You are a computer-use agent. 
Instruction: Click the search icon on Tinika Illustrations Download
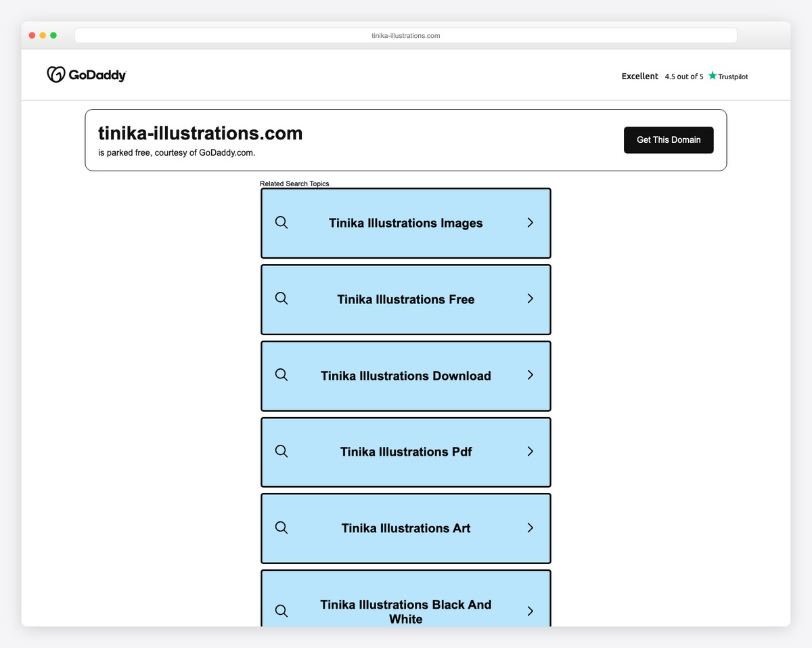[x=281, y=375]
